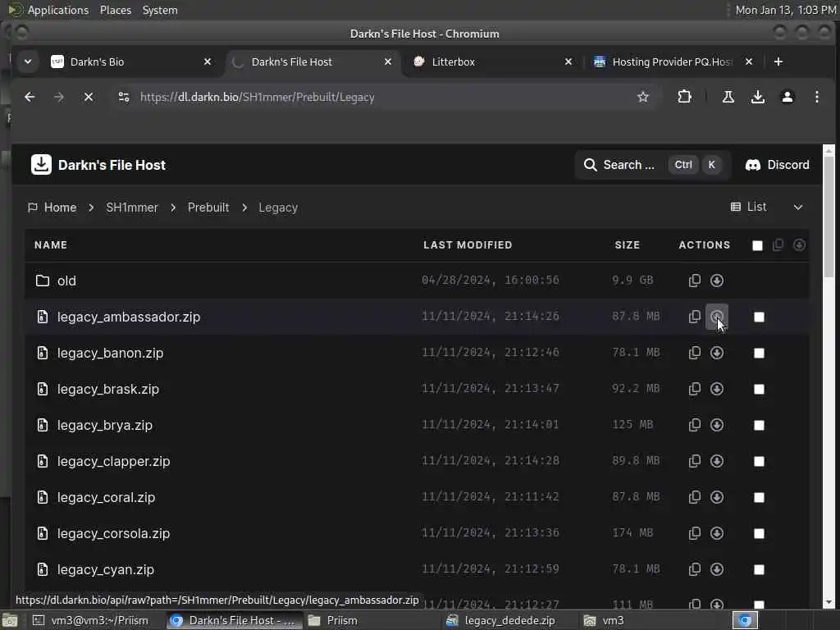Go to SH1mmer in the breadcrumb

click(x=132, y=208)
